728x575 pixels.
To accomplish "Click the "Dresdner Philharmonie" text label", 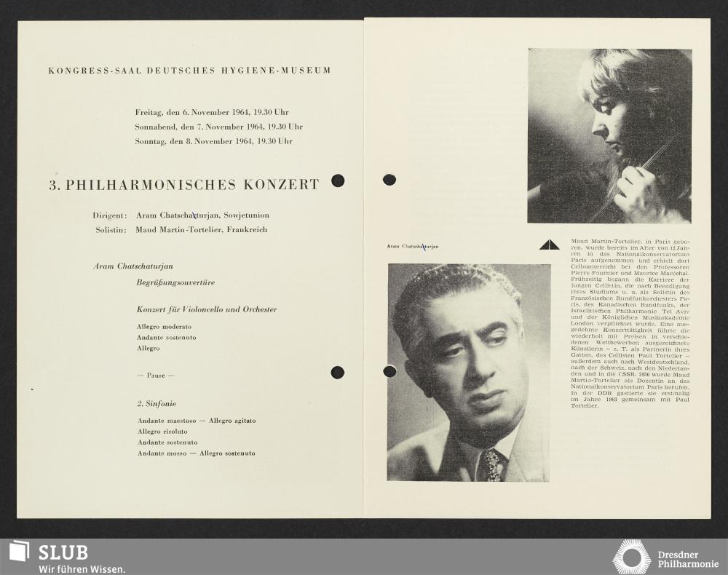I will [x=687, y=558].
